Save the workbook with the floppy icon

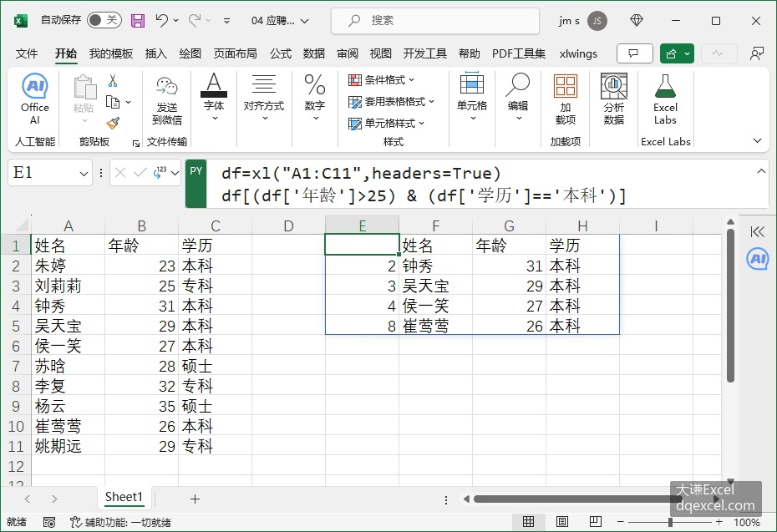pyautogui.click(x=138, y=20)
